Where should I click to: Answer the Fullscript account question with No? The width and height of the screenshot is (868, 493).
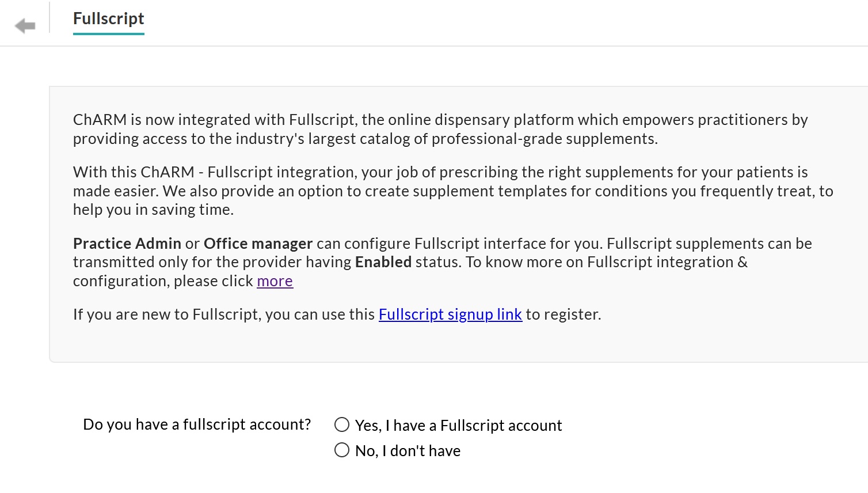pos(342,450)
